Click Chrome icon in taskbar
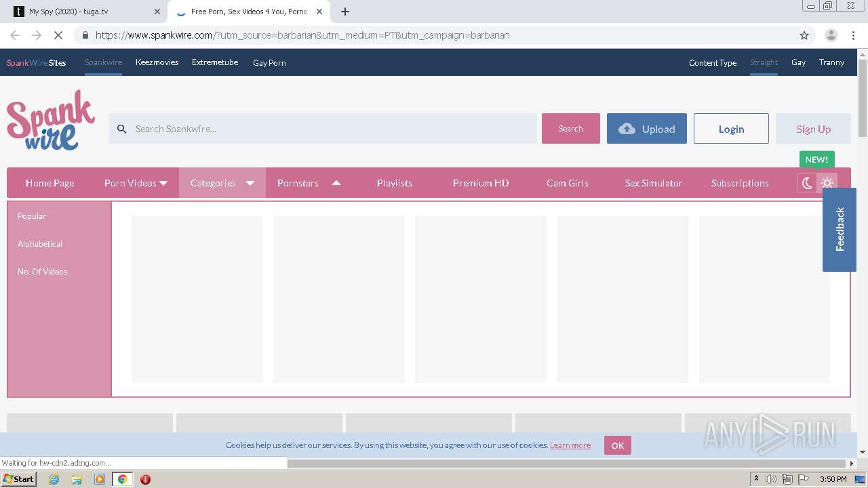 point(123,479)
